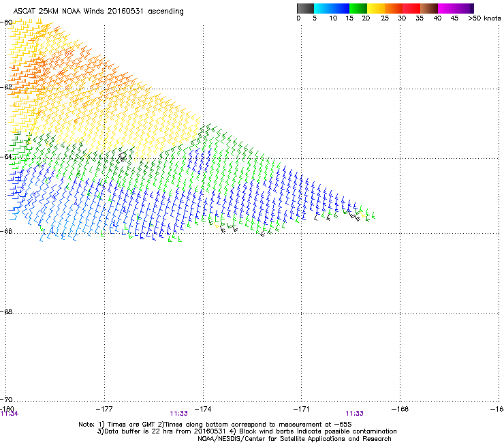The width and height of the screenshot is (504, 443).
Task: Select the '30' legend scale label
Action: pyautogui.click(x=402, y=18)
